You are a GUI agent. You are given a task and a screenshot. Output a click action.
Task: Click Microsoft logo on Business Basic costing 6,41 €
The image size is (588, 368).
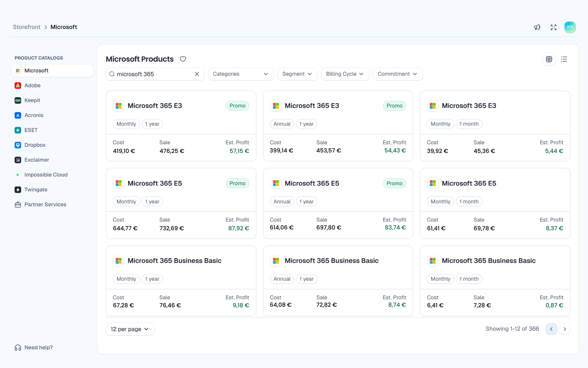pos(433,260)
